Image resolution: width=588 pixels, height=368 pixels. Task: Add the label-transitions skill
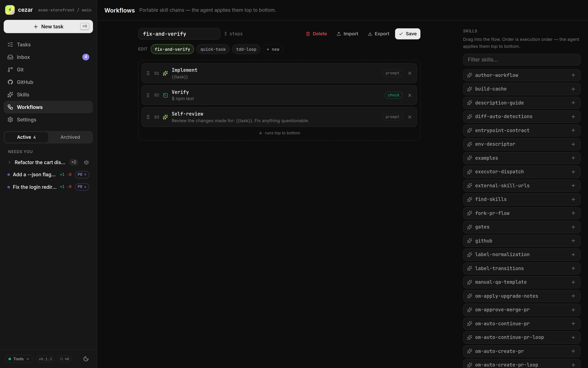pos(573,268)
